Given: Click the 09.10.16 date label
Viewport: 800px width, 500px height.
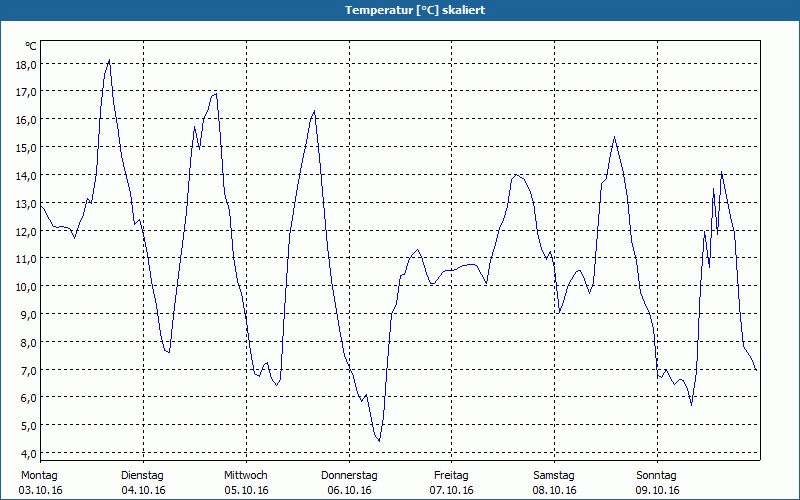Looking at the screenshot, I should (658, 490).
